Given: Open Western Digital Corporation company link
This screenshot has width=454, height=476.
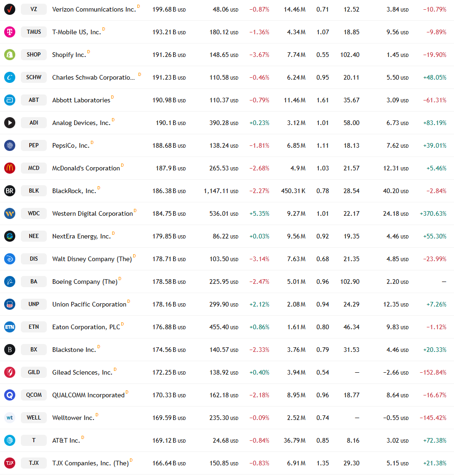Looking at the screenshot, I should (x=93, y=214).
